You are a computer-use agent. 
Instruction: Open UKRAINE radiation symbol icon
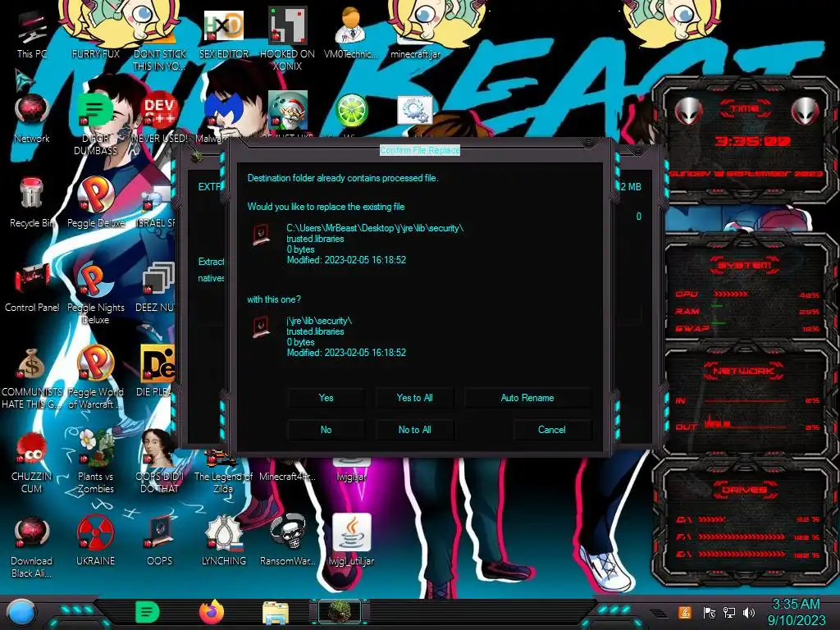point(95,541)
